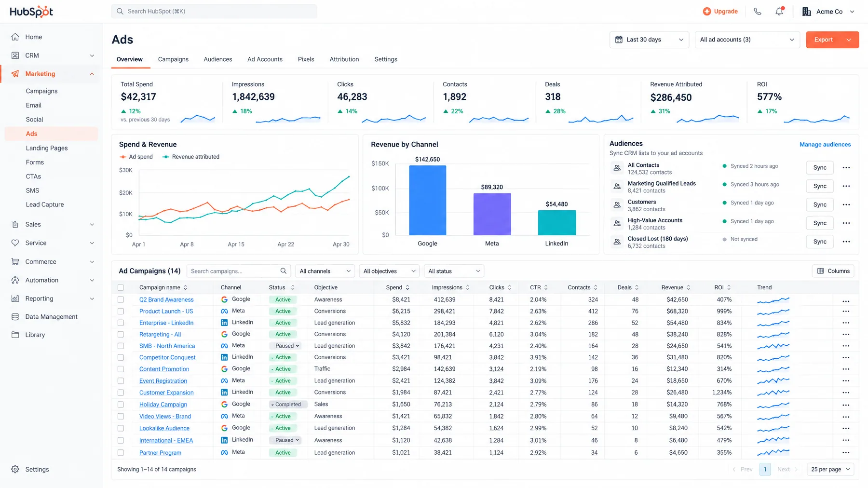868x488 pixels.
Task: Click the LinkedIn revenue bar in chart
Action: pos(557,223)
